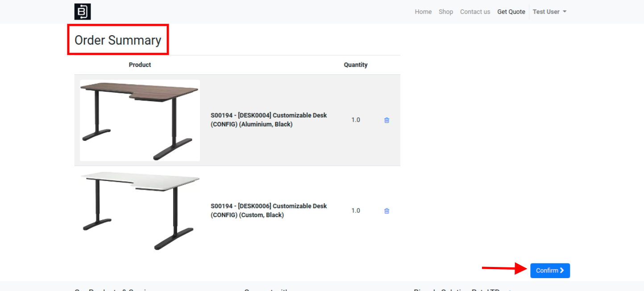The image size is (644, 291).
Task: Click the white-top desk product image
Action: pos(140,211)
